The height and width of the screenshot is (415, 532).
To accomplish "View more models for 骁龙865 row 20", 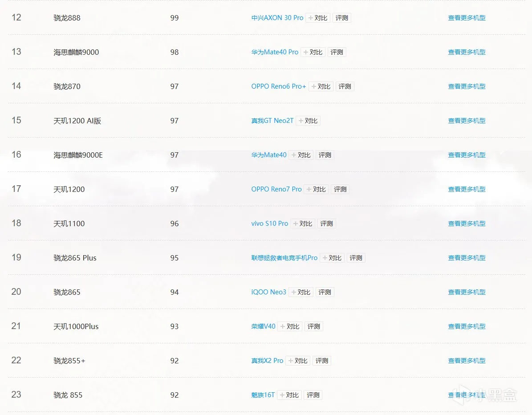I will (x=467, y=292).
